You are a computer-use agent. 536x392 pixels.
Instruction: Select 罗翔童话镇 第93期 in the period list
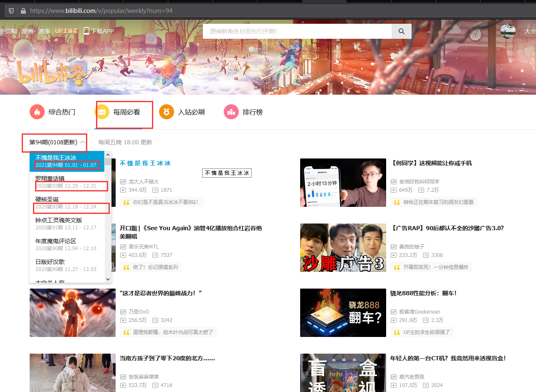point(67,182)
